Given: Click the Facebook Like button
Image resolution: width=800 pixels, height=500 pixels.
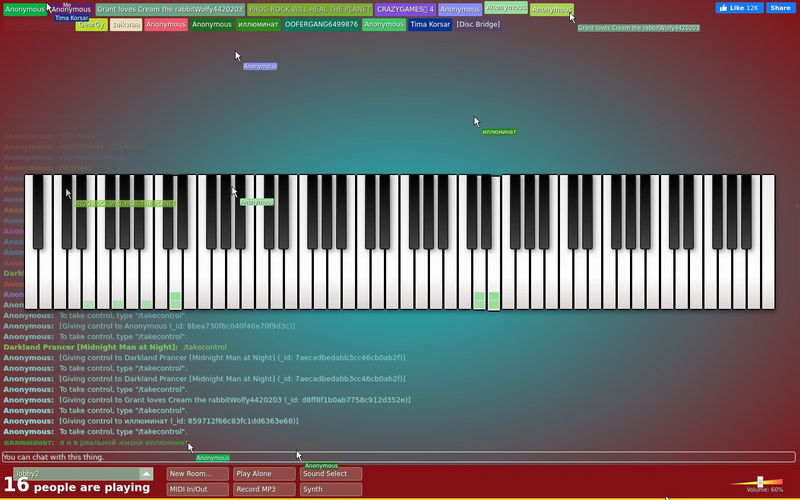Looking at the screenshot, I should click(x=739, y=8).
